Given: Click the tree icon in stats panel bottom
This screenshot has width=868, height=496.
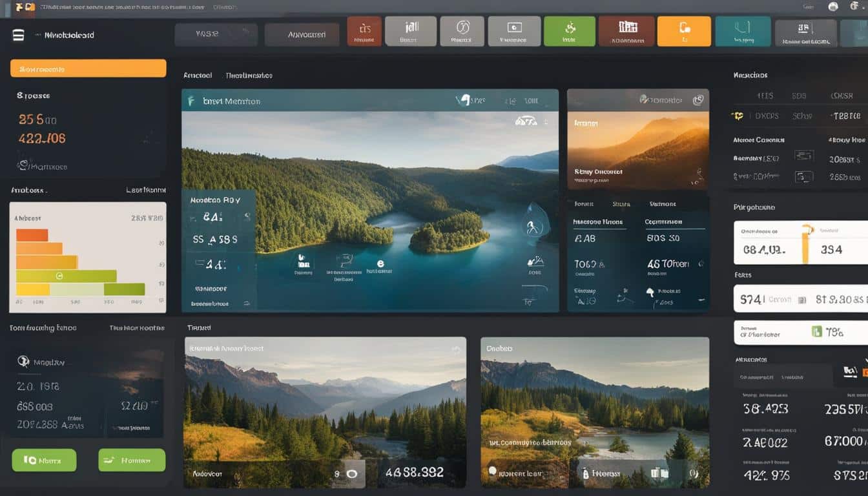Looking at the screenshot, I should point(650,293).
